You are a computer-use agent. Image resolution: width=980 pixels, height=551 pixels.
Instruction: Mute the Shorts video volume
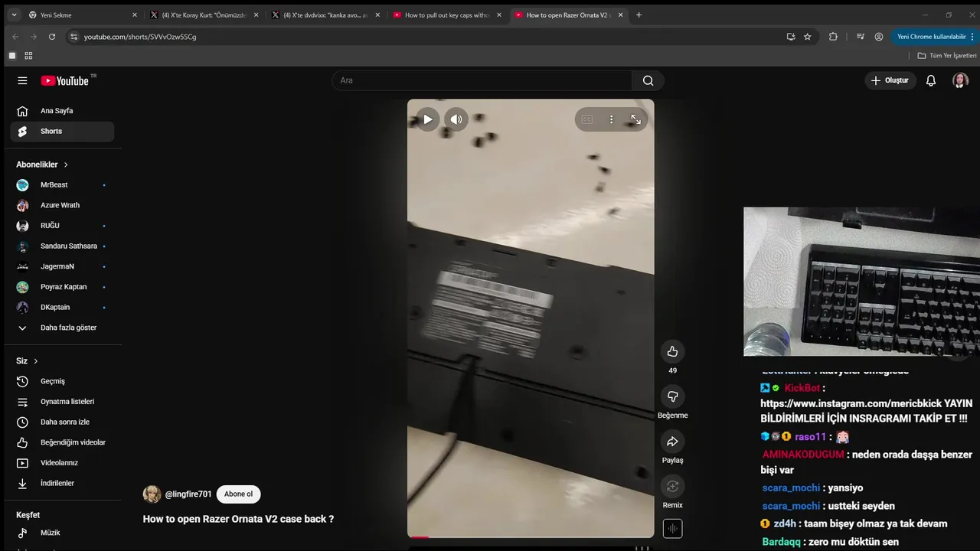point(456,119)
